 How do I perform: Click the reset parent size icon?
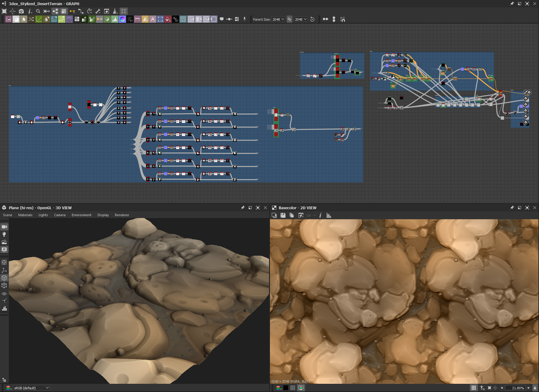coord(312,19)
